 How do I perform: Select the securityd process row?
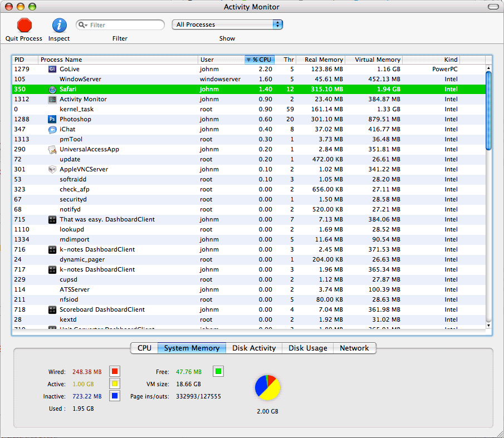249,199
